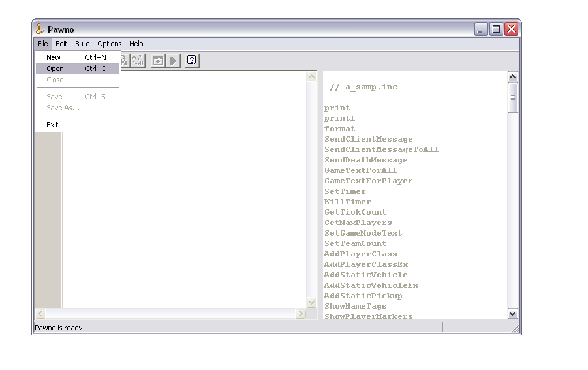Screen dimensions: 588x370
Task: Select AddStaticPickup in the function list
Action: (x=363, y=296)
